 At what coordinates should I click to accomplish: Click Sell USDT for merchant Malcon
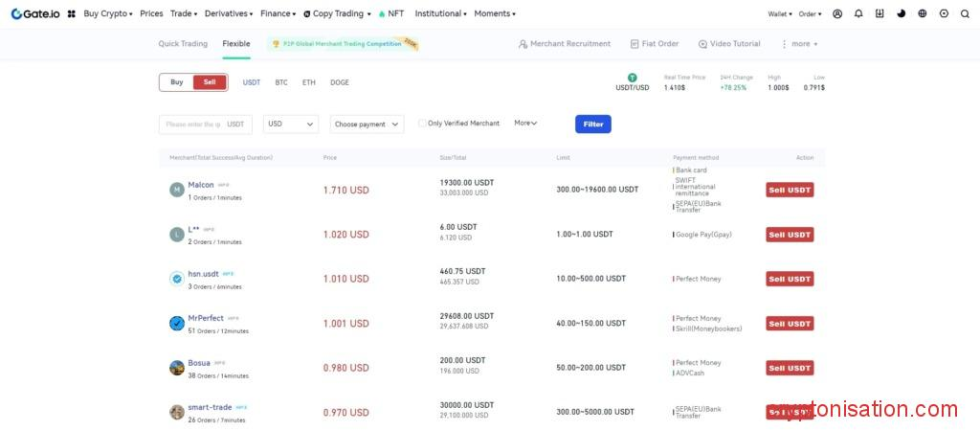click(x=790, y=190)
